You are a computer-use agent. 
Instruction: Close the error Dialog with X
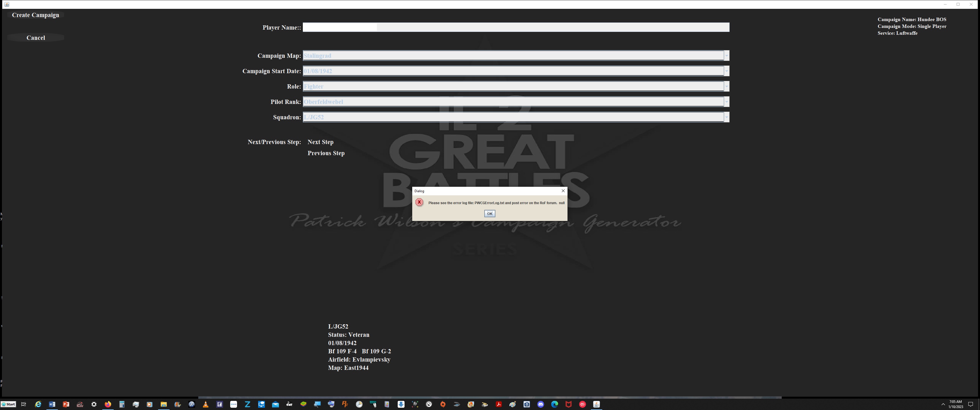point(563,191)
